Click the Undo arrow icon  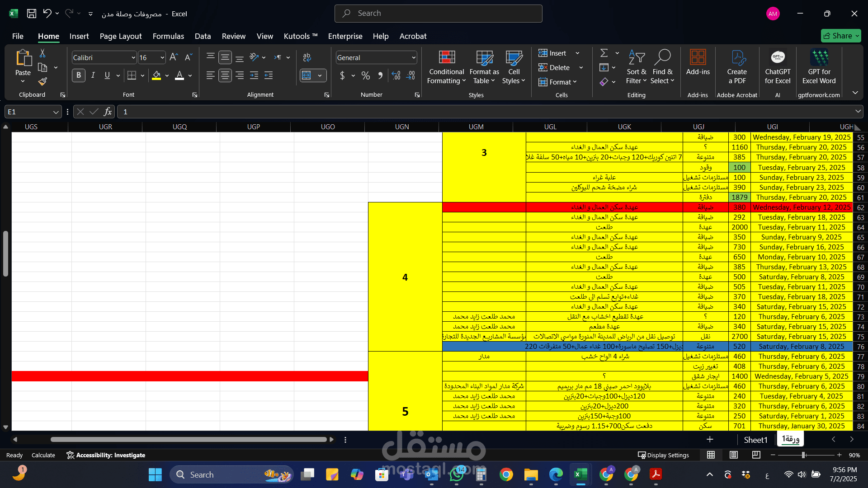pyautogui.click(x=47, y=14)
